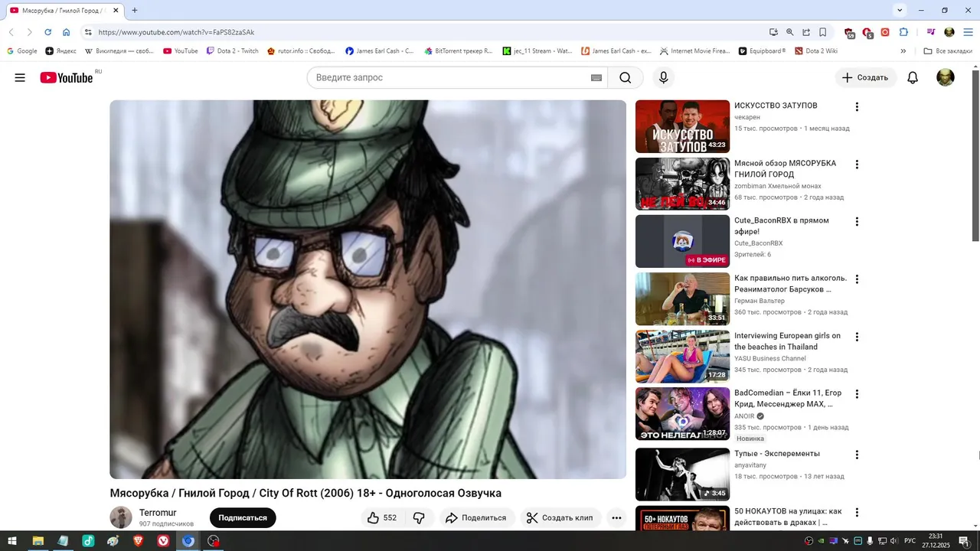Open the uBlock shield extension badge 59
This screenshot has height=551, width=980.
[850, 33]
